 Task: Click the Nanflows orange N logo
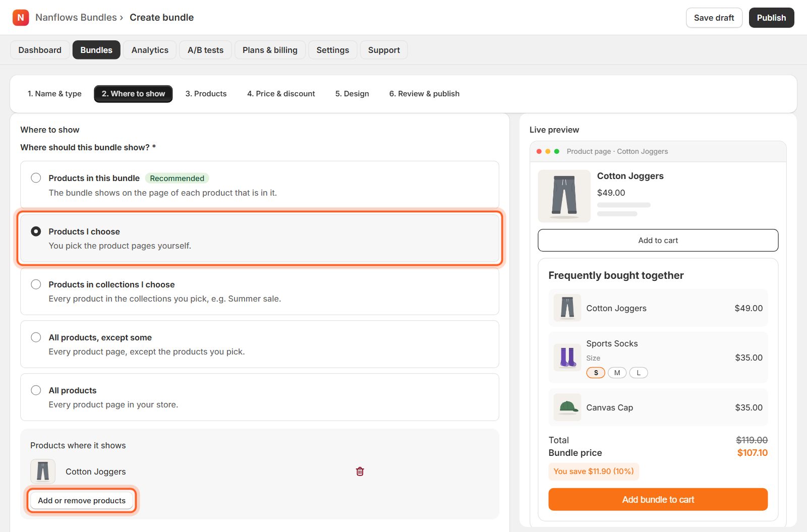[21, 18]
